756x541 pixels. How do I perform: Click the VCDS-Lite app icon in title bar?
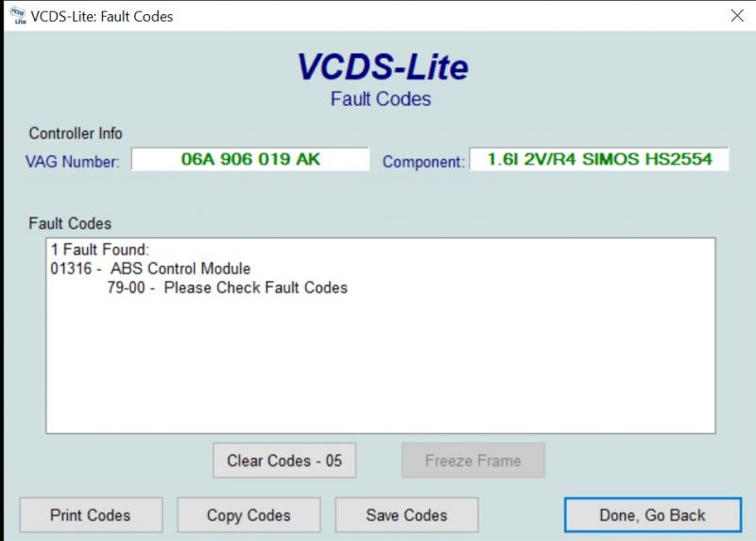point(18,15)
